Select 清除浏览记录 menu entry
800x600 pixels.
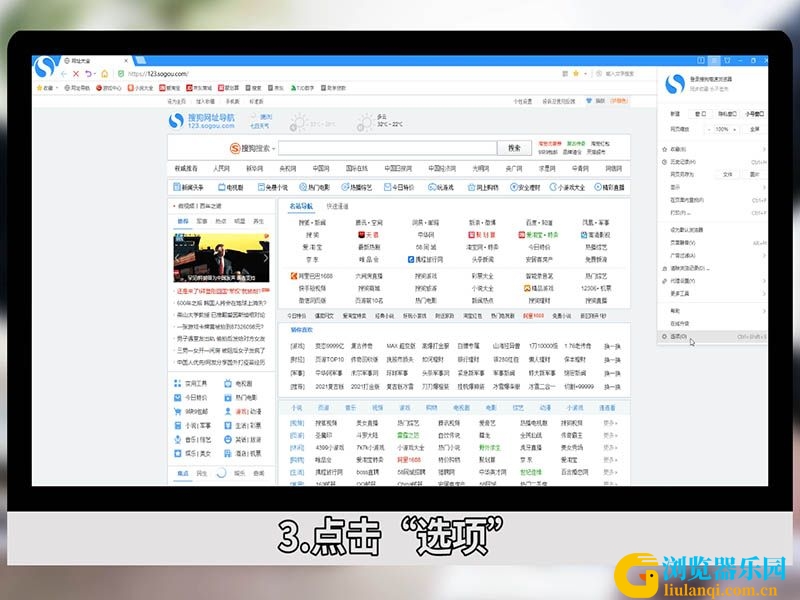[713, 268]
